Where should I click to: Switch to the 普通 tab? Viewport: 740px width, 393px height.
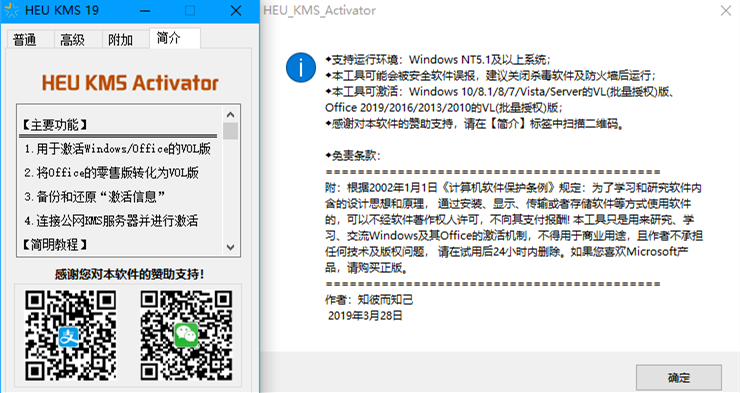tap(31, 40)
